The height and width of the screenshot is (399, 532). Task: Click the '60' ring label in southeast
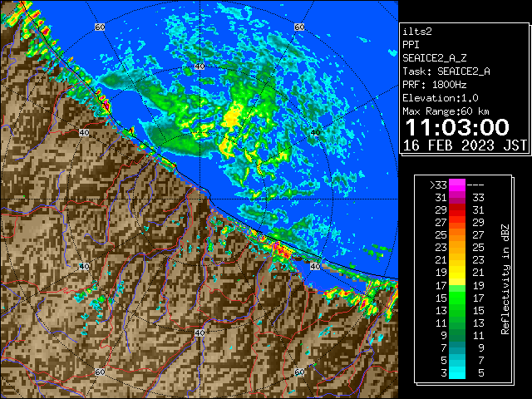pos(299,372)
